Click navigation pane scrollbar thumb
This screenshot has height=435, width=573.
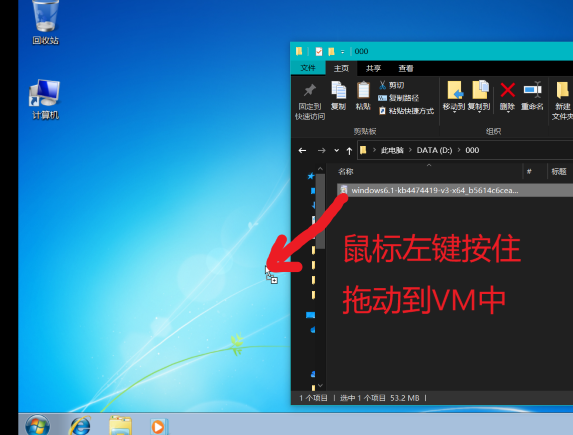pos(320,212)
